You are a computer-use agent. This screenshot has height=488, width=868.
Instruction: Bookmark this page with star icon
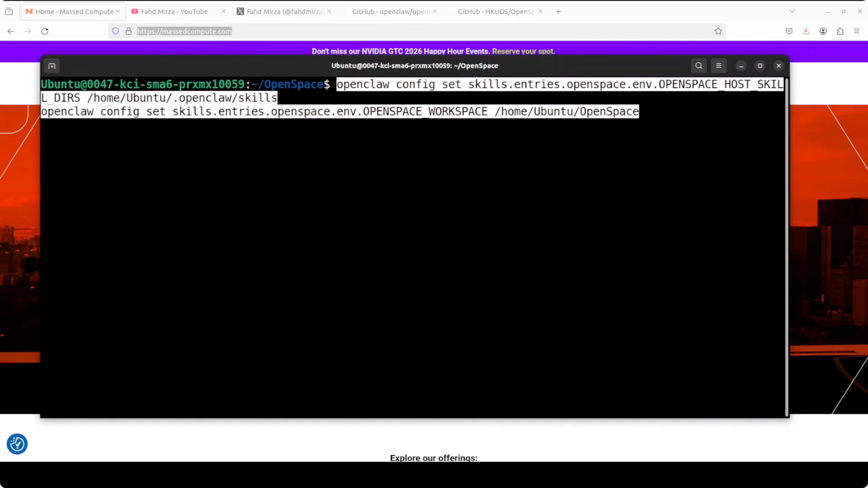(718, 31)
